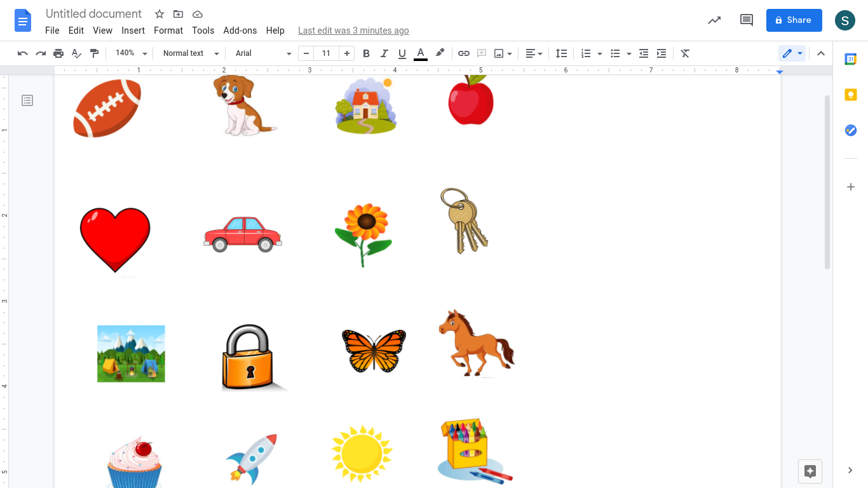
Task: Open the editing mode dropdown
Action: point(792,53)
